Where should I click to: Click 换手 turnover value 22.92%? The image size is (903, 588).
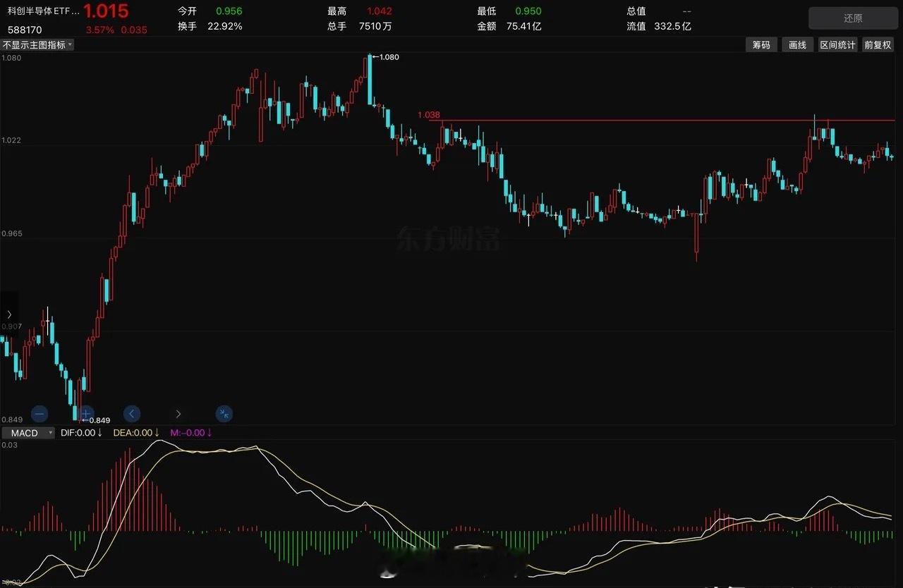tap(225, 26)
